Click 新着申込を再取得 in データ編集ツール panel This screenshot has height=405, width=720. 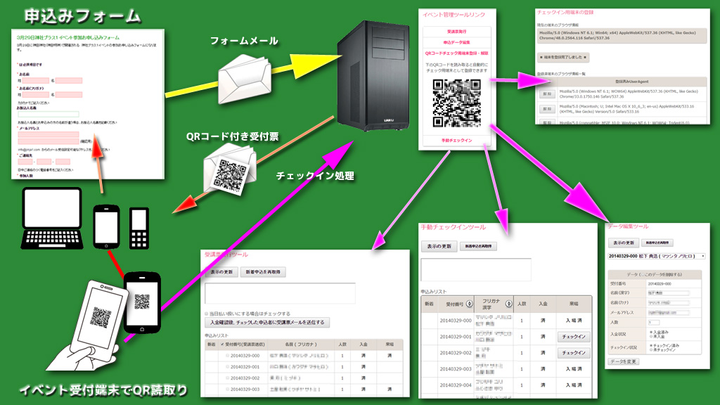pyautogui.click(x=657, y=242)
